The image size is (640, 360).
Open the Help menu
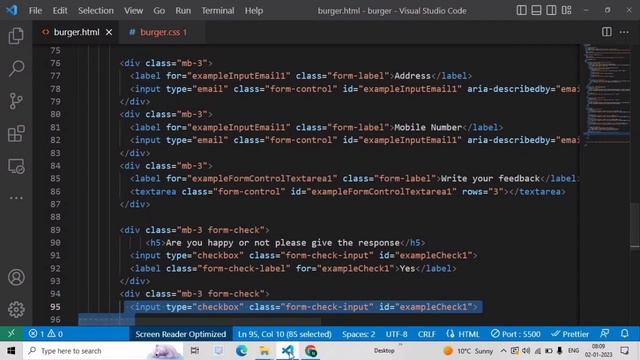253,11
